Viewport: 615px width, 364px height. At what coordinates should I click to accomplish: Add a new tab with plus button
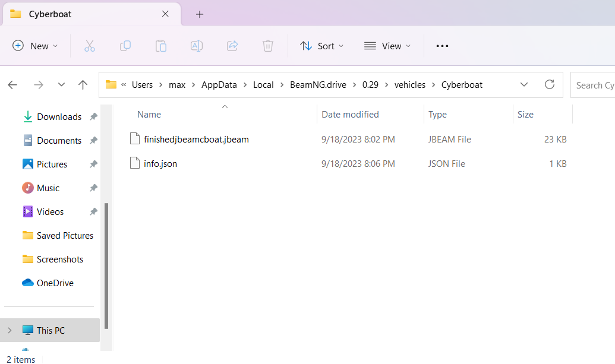pyautogui.click(x=200, y=14)
